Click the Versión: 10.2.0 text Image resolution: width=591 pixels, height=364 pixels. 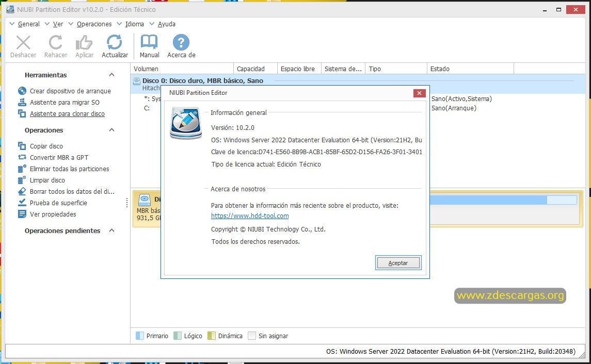tap(233, 128)
